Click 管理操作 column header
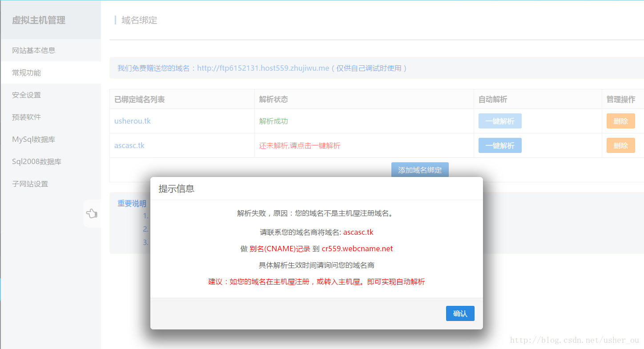This screenshot has width=644, height=349. (621, 100)
